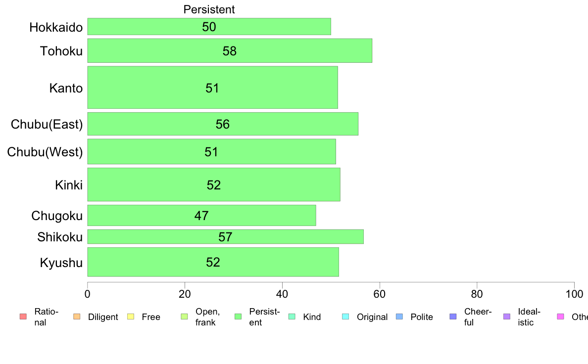Click the Shikoku bar showing 57
Screen dimensions: 588x364
point(225,236)
